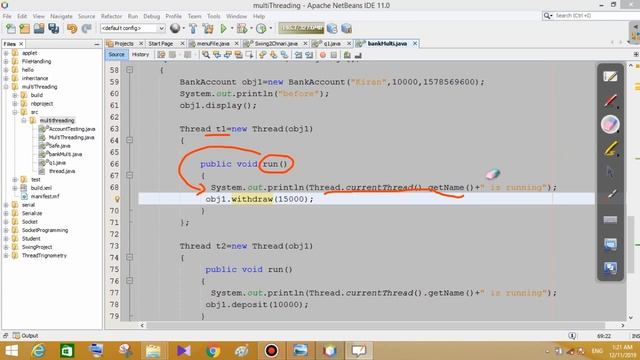Viewport: 640px width, 360px height.
Task: Expand the applet folder node
Action: (6, 53)
